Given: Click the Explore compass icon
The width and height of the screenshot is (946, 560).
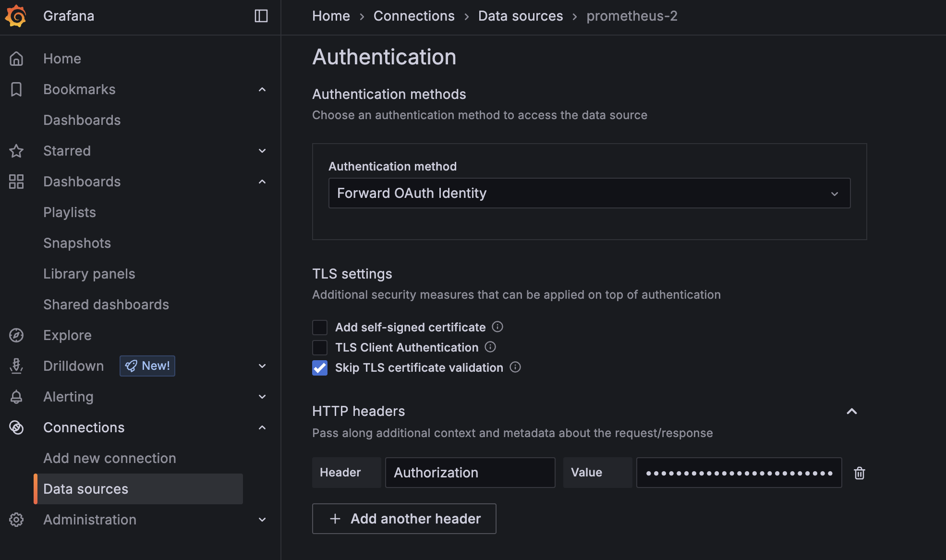Looking at the screenshot, I should pos(16,335).
